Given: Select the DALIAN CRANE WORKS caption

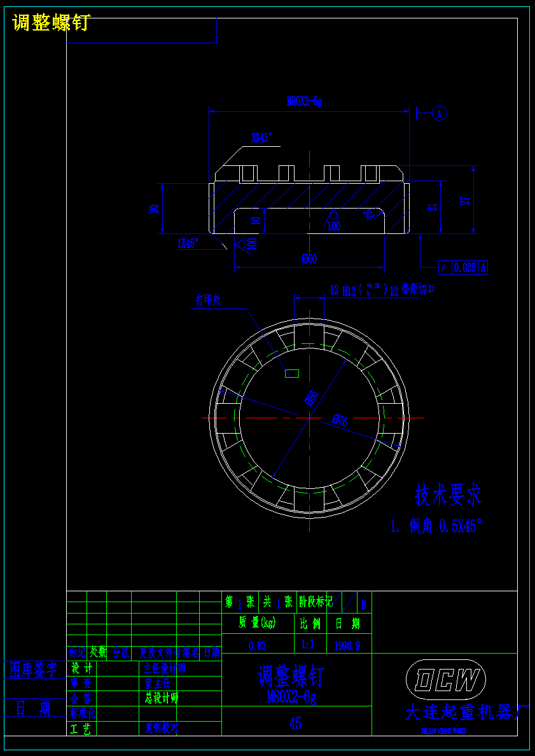Looking at the screenshot, I should point(444,731).
